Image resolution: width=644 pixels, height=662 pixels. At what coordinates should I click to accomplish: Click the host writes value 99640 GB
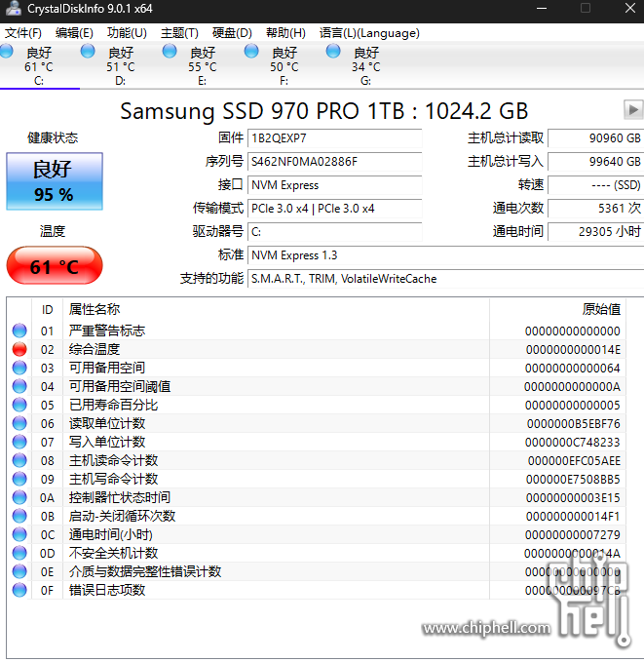click(595, 162)
